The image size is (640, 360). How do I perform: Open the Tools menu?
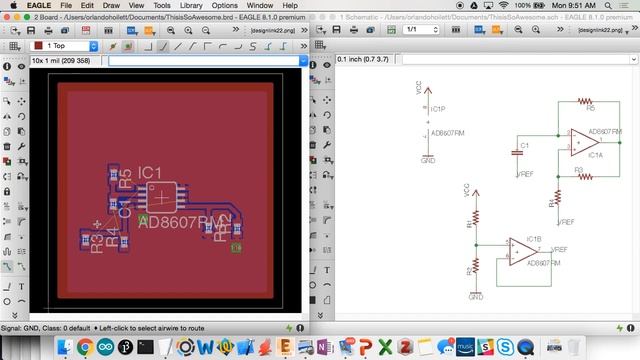coord(162,5)
